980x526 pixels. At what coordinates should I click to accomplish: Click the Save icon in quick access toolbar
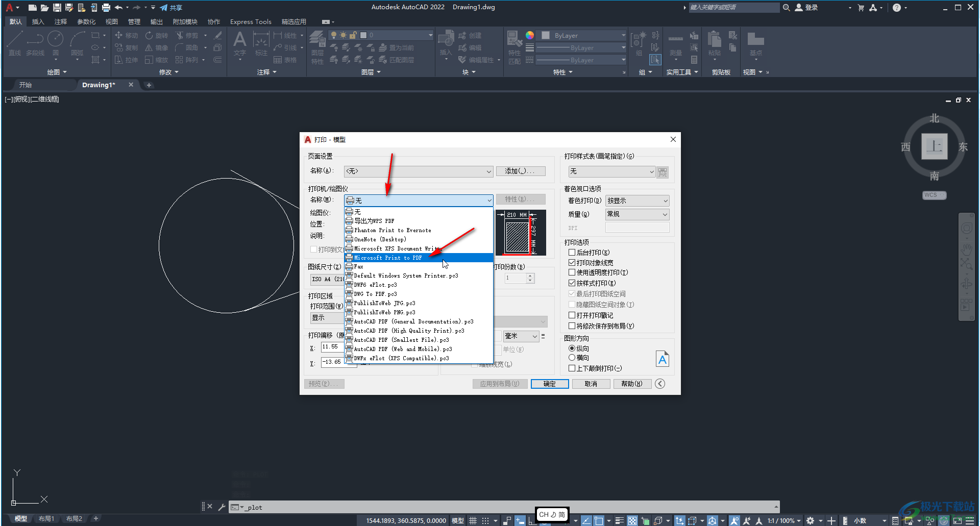(x=57, y=8)
